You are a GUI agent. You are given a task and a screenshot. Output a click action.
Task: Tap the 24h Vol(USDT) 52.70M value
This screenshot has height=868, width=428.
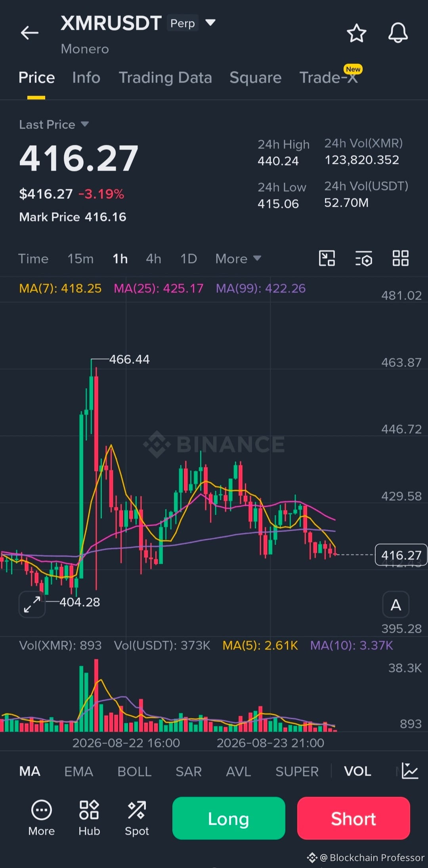[346, 203]
